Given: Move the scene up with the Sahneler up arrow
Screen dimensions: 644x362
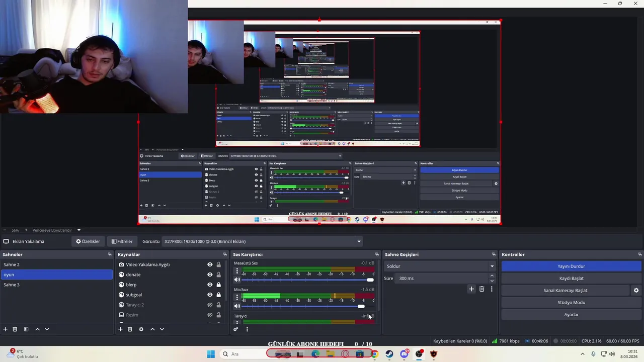Looking at the screenshot, I should pyautogui.click(x=37, y=329).
